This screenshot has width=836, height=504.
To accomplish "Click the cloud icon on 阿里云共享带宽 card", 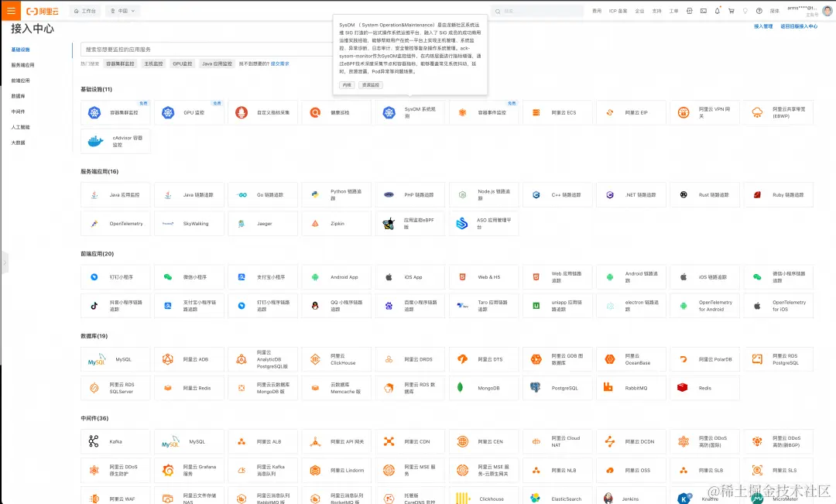I will [757, 112].
